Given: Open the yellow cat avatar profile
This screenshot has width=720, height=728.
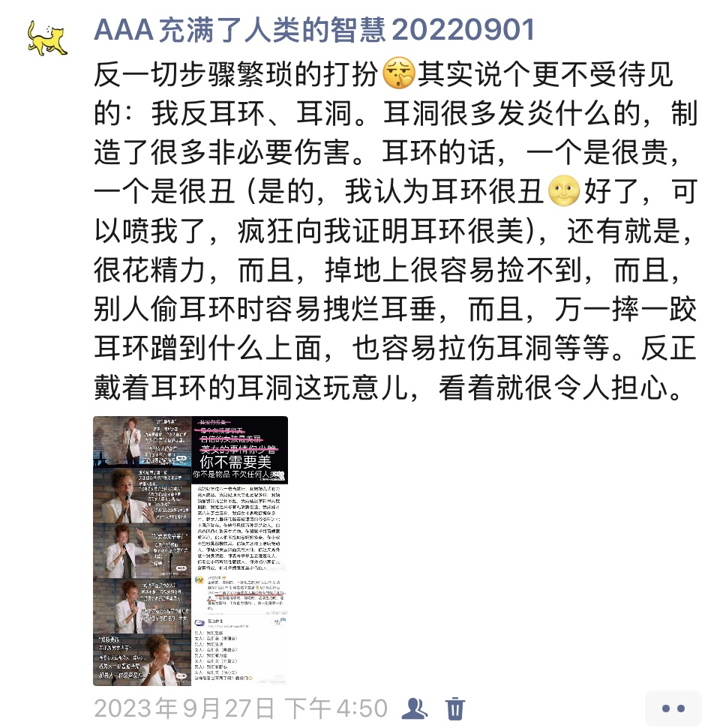Looking at the screenshot, I should (x=47, y=38).
